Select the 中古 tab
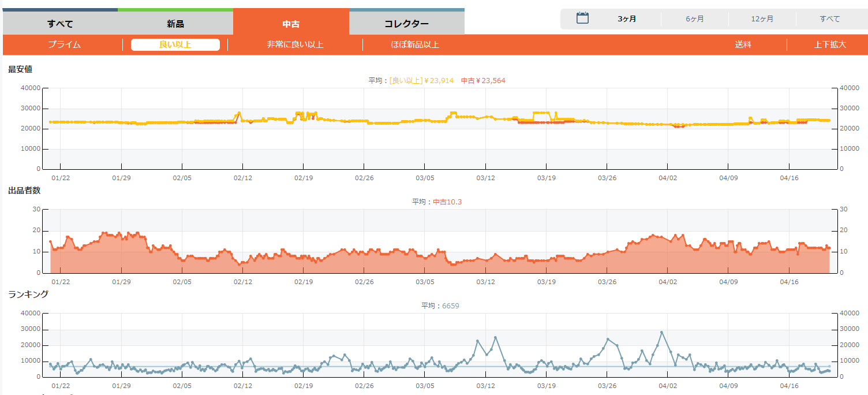 click(291, 24)
